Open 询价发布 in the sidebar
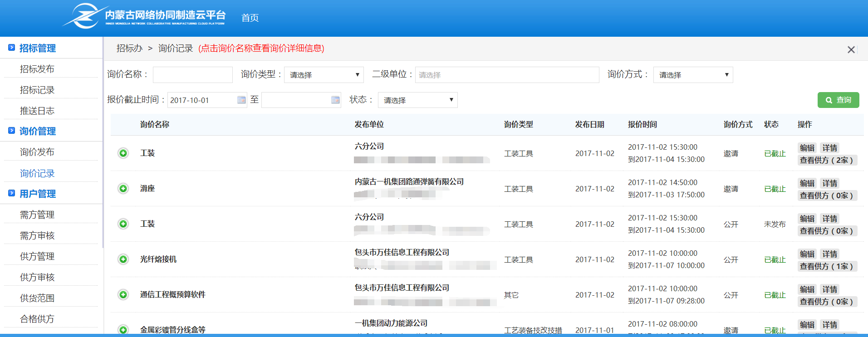The width and height of the screenshot is (868, 337). (x=37, y=152)
